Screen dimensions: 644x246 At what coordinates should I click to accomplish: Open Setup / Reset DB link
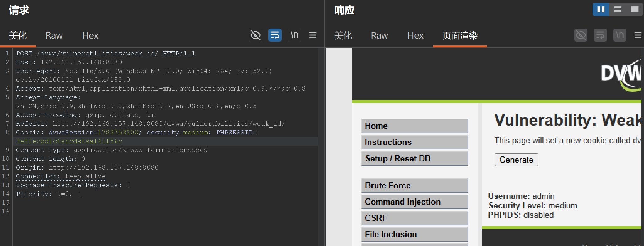[x=414, y=159]
